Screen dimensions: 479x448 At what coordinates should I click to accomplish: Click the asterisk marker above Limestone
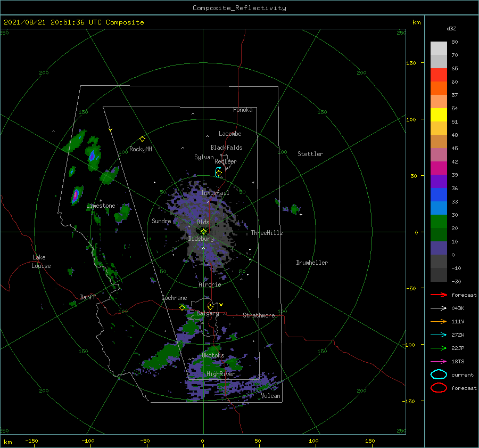click(x=101, y=201)
